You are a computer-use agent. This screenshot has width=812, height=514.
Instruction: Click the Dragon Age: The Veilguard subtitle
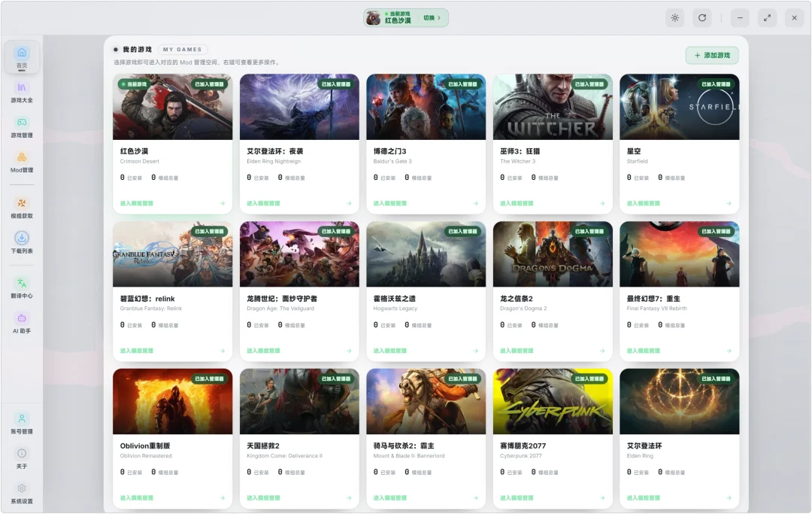(x=280, y=309)
